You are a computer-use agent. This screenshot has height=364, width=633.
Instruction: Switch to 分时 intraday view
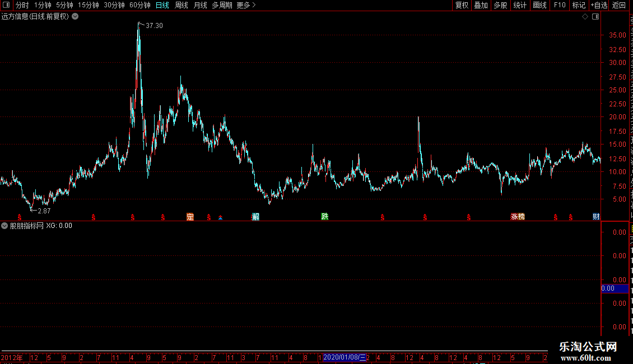[x=22, y=5]
